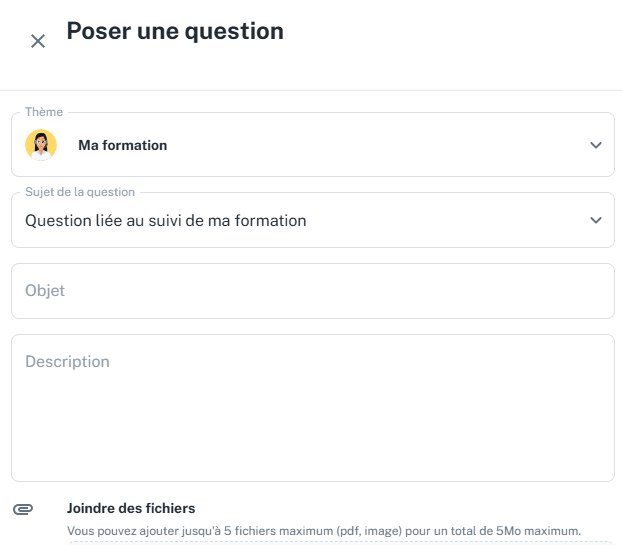Click the Objet placeholder text
The image size is (622, 545).
(x=45, y=291)
